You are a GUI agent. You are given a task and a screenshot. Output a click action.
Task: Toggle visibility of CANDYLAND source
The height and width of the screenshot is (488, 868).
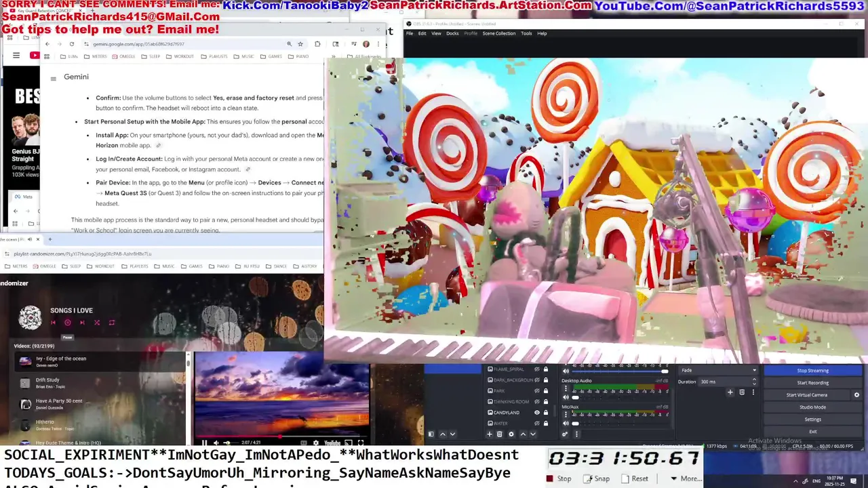[537, 413]
